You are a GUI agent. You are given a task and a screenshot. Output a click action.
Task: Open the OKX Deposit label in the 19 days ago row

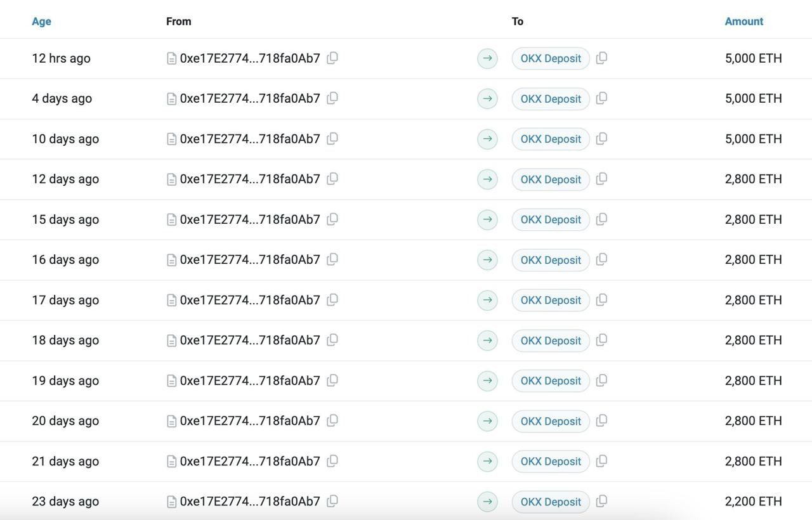(551, 380)
